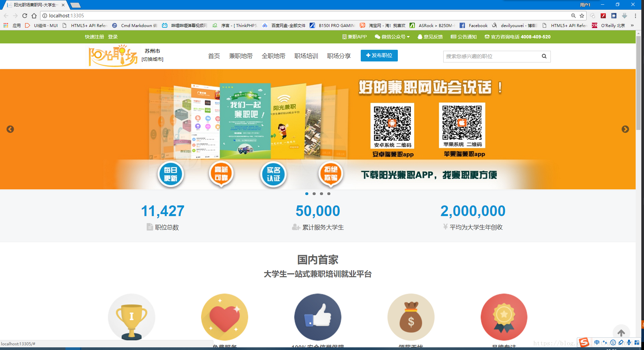Image resolution: width=644 pixels, height=350 pixels.
Task: Open the 全职地带 nav item
Action: [273, 56]
